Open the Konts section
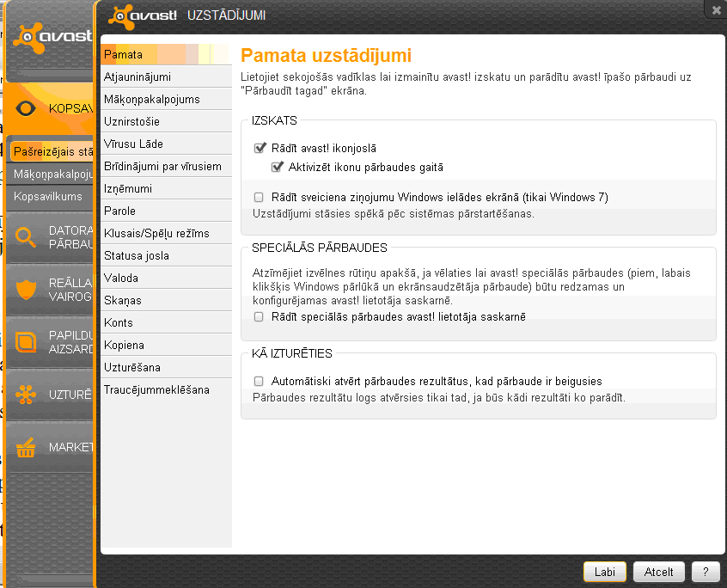 click(x=166, y=322)
